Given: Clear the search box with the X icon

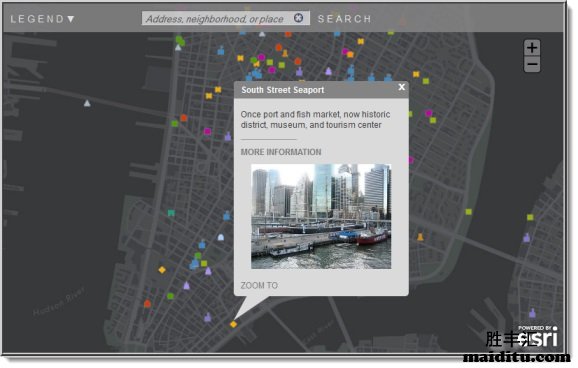Looking at the screenshot, I should [x=299, y=18].
